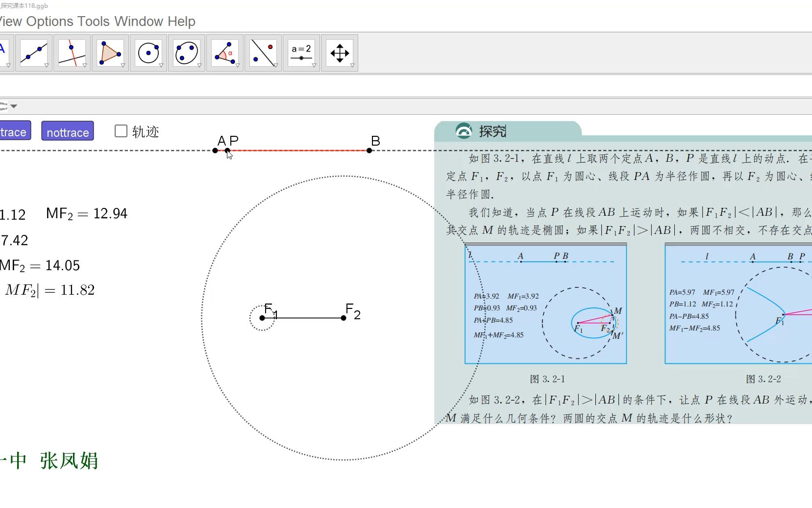Screen dimensions: 812x508
Task: Open the Line tool's dropdown arrow
Action: tap(47, 65)
